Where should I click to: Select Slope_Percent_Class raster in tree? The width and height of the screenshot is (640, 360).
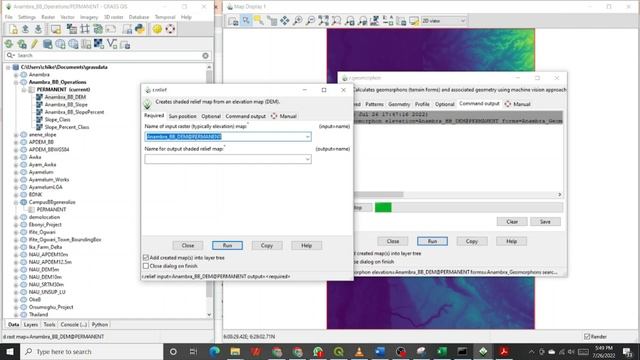[67, 127]
